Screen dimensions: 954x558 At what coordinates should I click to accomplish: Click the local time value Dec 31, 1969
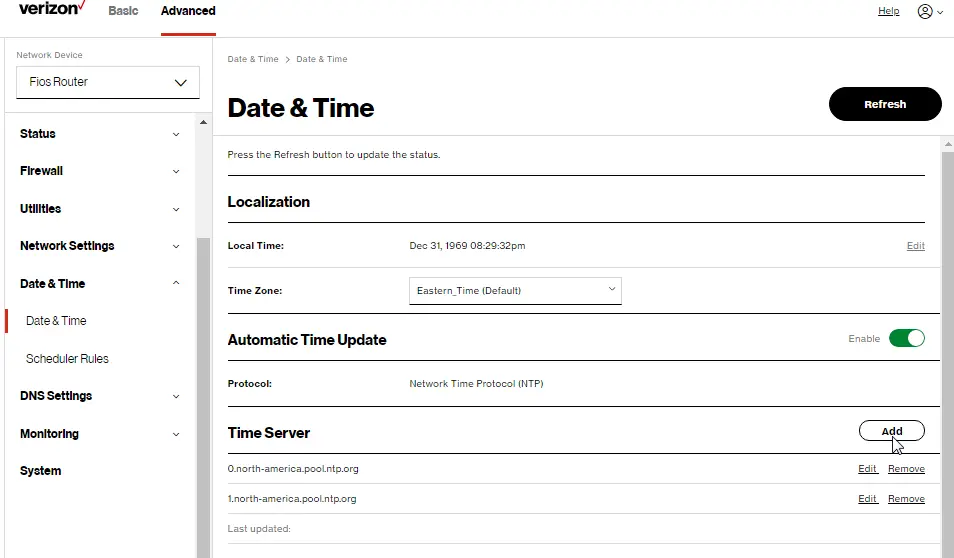pos(467,246)
